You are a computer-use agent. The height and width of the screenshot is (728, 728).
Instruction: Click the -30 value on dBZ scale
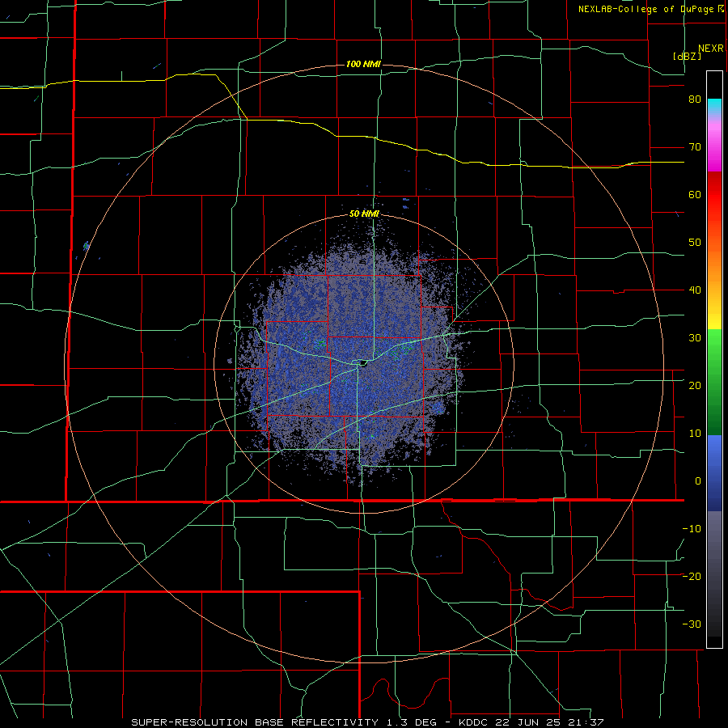coord(692,624)
